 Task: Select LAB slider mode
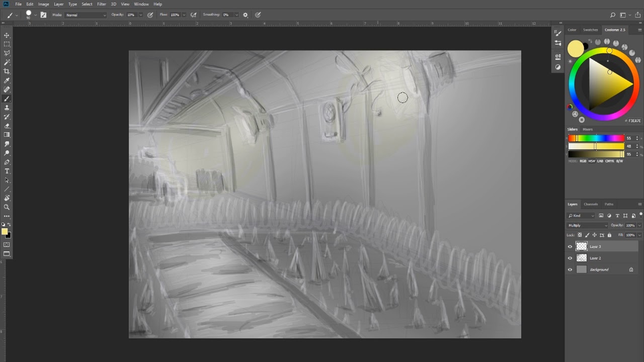point(600,161)
